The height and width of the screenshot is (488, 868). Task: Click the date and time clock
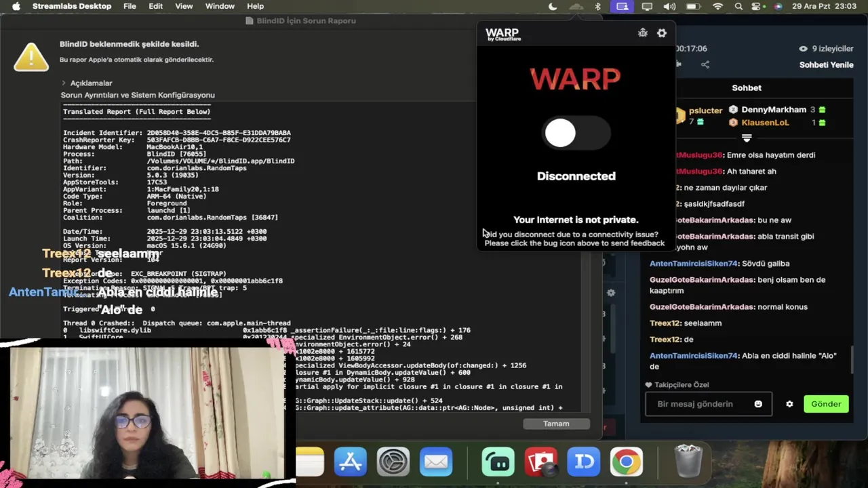(825, 7)
